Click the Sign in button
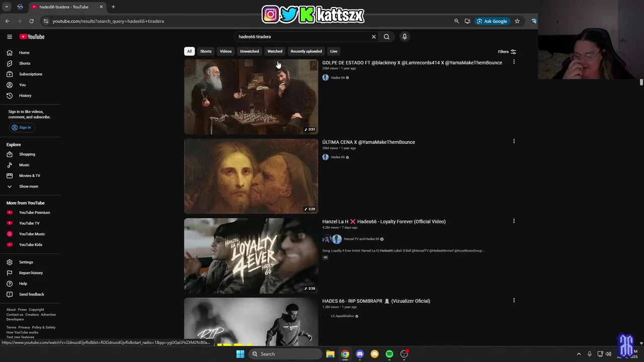This screenshot has width=644, height=362. (x=22, y=128)
